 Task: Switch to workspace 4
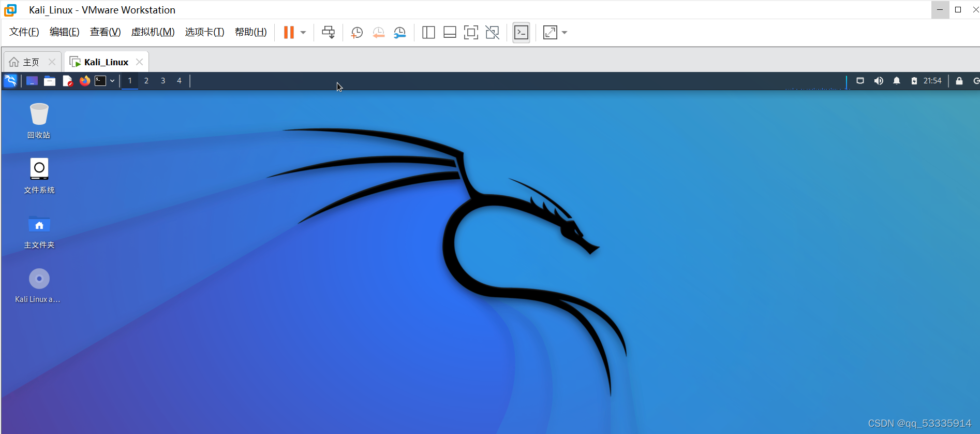(179, 81)
